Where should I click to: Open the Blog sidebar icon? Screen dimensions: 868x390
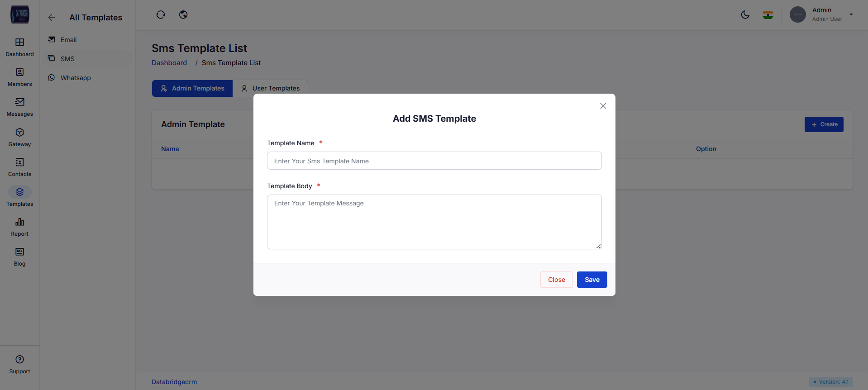click(x=19, y=252)
